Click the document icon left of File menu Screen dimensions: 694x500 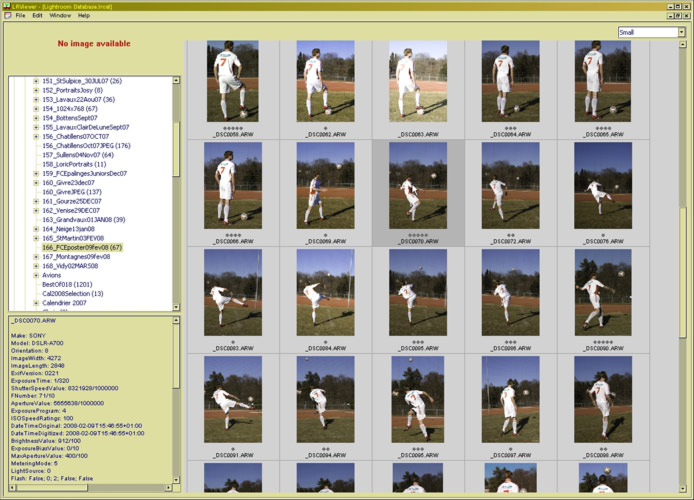pos(7,16)
